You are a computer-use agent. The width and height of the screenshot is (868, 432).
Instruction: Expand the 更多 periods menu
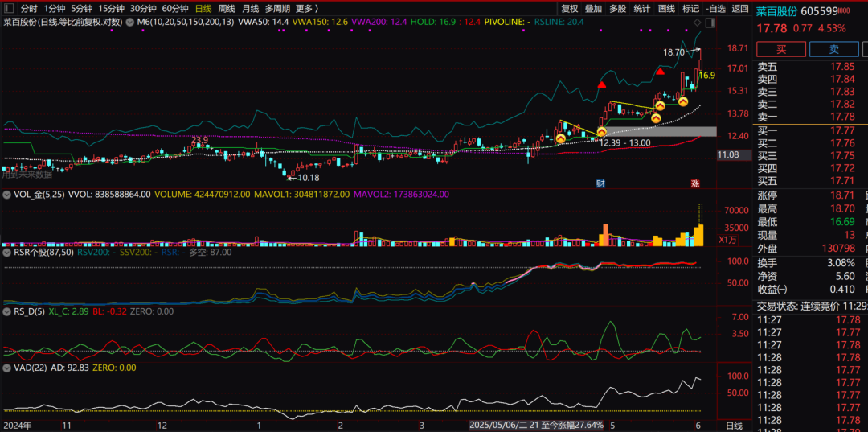307,8
